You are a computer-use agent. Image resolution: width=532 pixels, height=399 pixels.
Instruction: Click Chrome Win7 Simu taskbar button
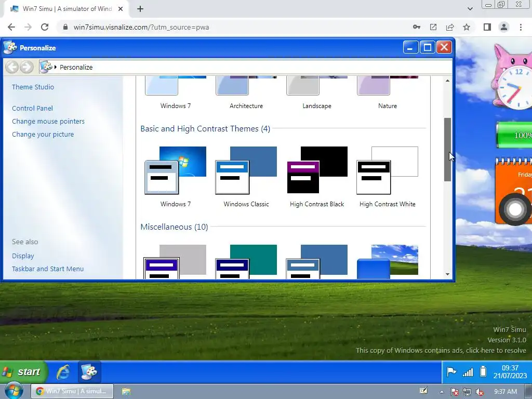coord(72,391)
